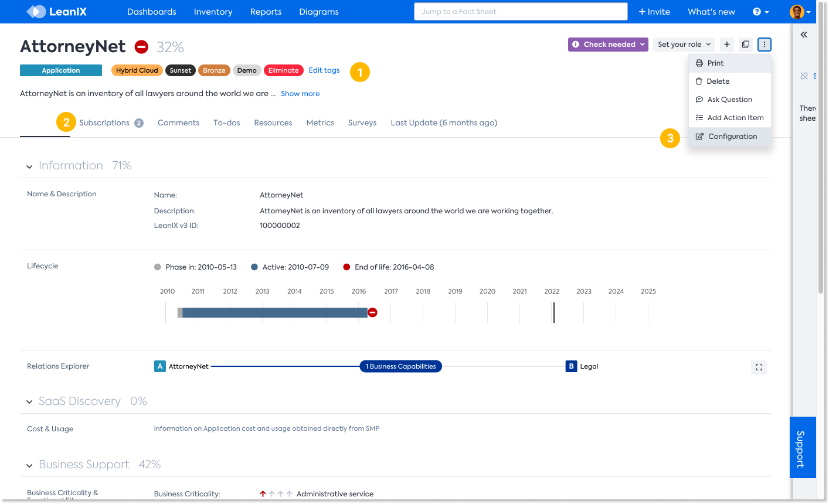Click the end of life marker on timeline
Screen dimensions: 829x504
click(372, 312)
